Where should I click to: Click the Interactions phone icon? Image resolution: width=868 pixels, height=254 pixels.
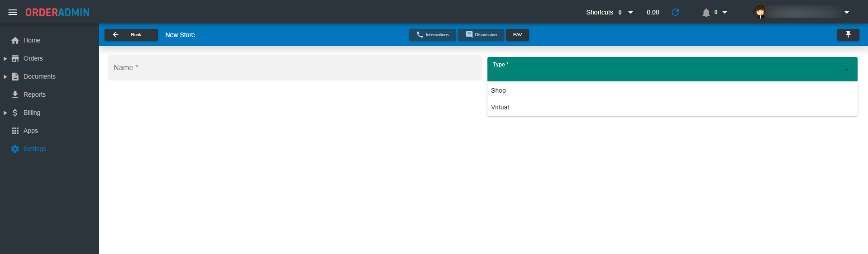coord(420,35)
